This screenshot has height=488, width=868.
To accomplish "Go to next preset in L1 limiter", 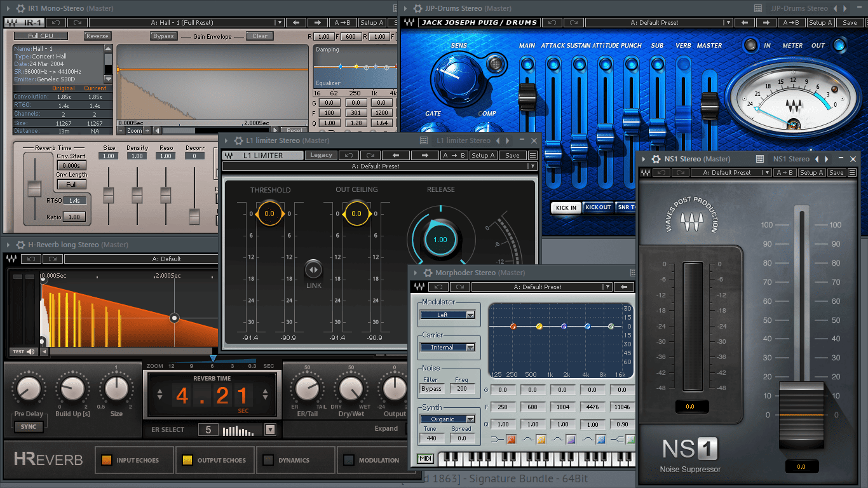I will coord(424,155).
